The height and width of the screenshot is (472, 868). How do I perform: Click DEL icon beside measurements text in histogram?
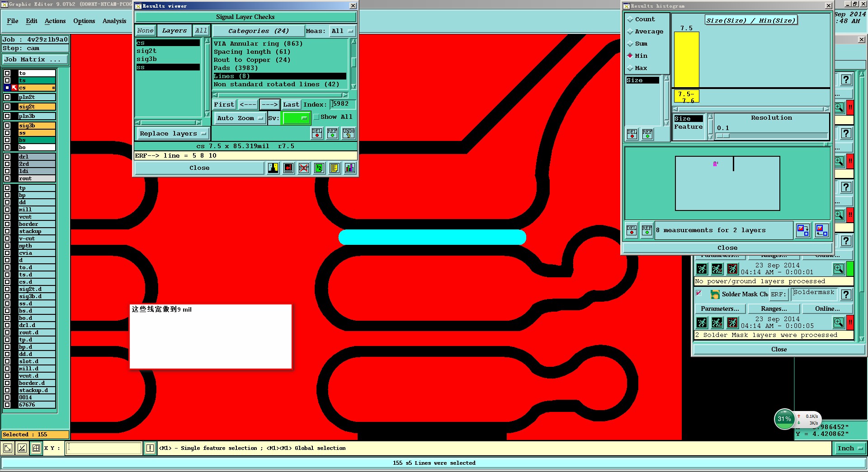point(632,230)
